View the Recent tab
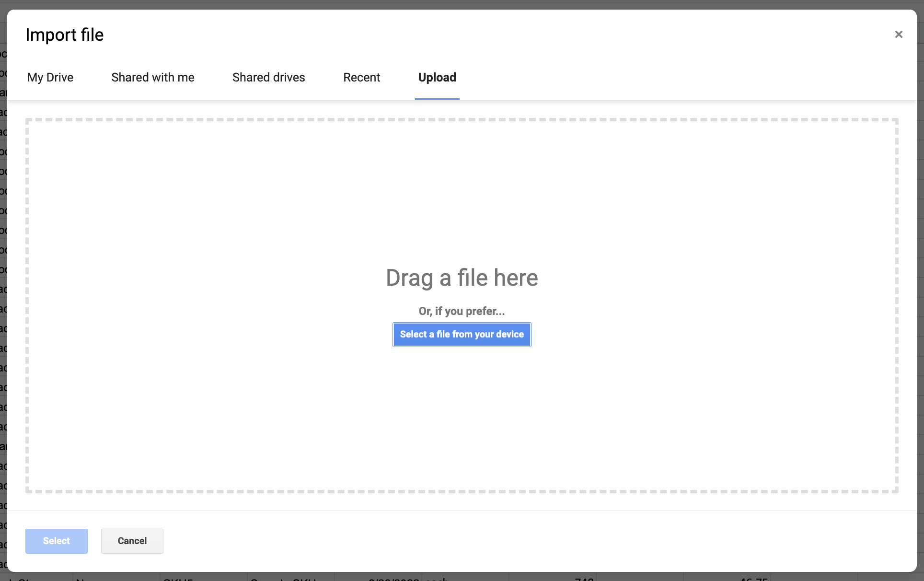This screenshot has width=924, height=581. 361,77
